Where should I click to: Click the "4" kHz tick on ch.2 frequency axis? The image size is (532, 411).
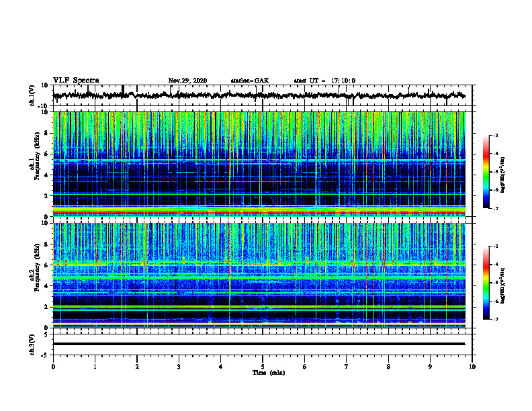pyautogui.click(x=47, y=286)
